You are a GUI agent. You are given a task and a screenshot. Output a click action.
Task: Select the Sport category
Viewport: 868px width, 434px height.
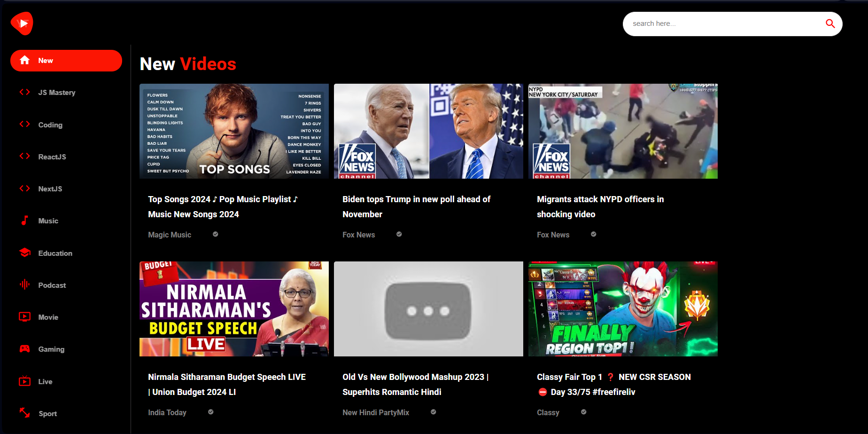pos(66,413)
